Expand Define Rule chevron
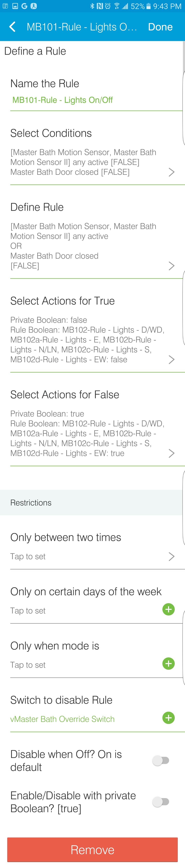Image resolution: width=185 pixels, height=868 pixels. 171,266
